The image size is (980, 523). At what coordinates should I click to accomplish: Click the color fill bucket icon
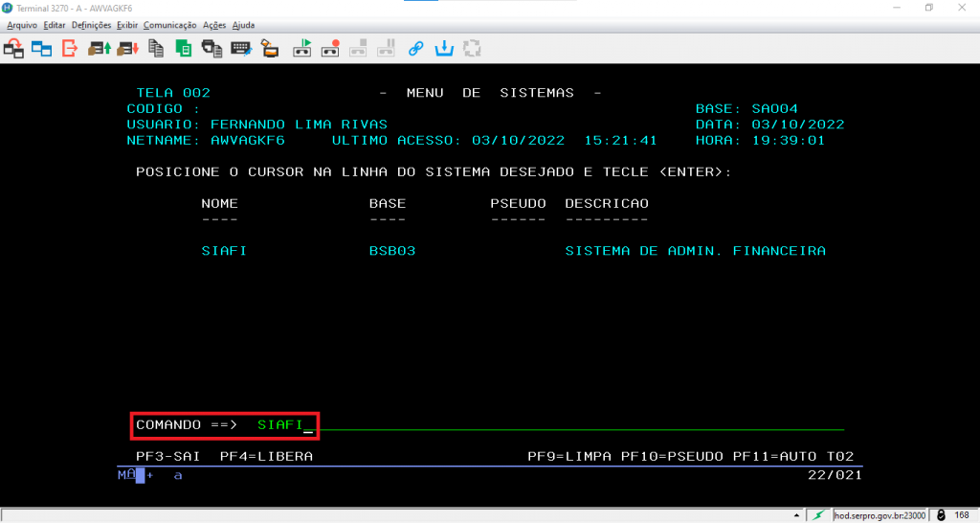pos(270,47)
